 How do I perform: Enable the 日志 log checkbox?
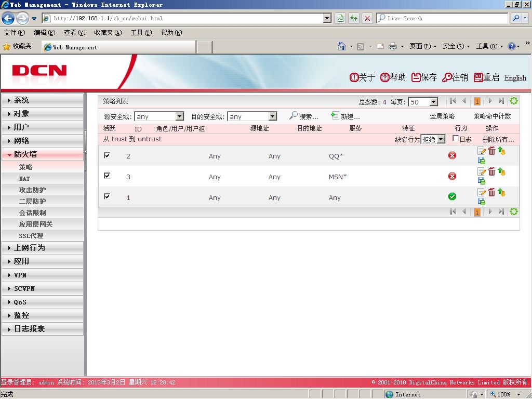click(456, 138)
